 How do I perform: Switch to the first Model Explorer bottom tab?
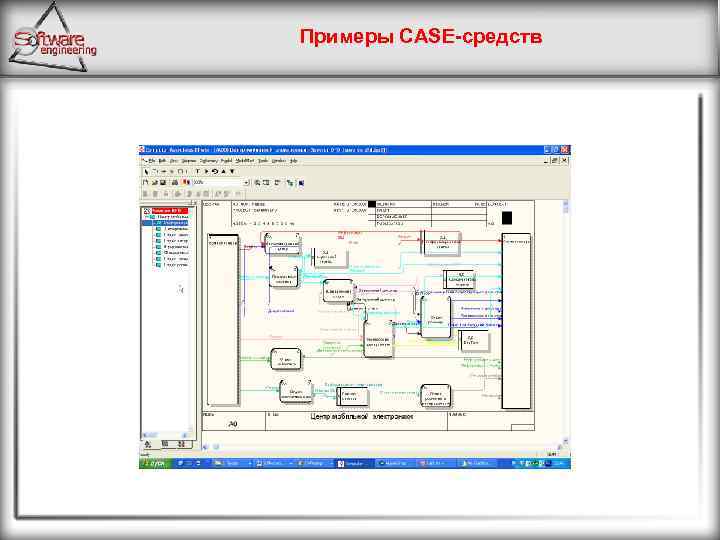click(148, 444)
